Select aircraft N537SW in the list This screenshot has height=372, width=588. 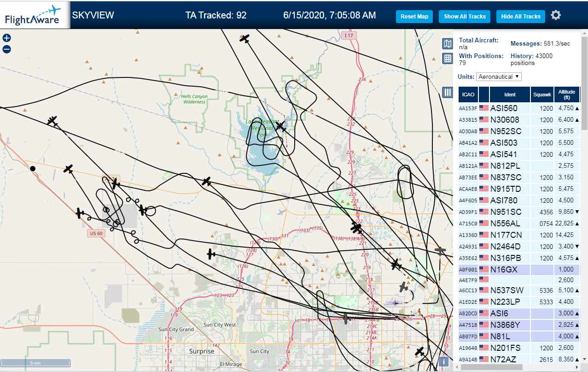click(x=519, y=290)
